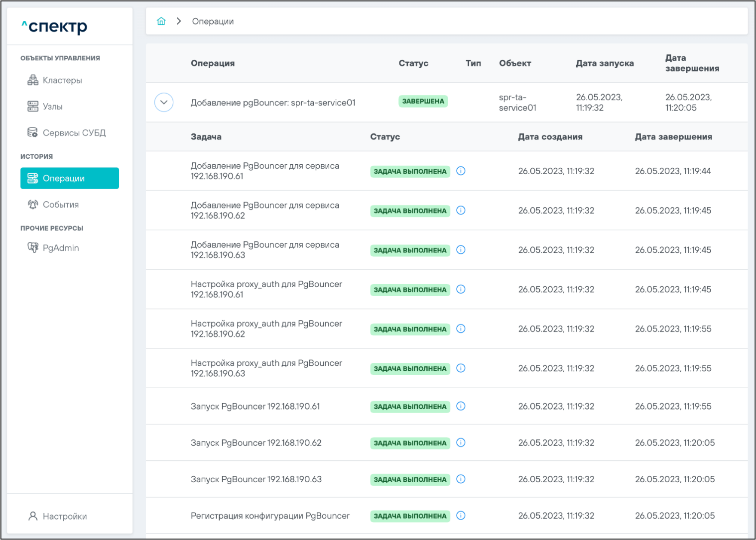Click the Операции breadcrumb text
This screenshot has width=756, height=540.
tap(213, 21)
